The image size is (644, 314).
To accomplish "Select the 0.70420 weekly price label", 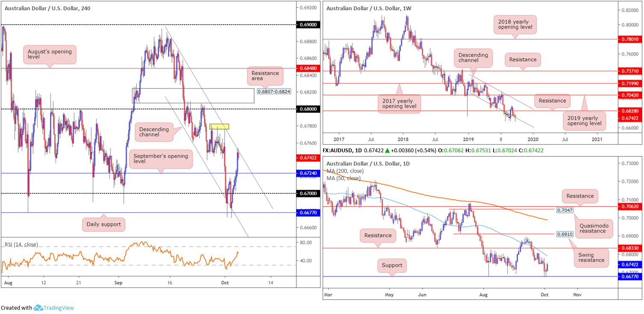I will (x=630, y=95).
